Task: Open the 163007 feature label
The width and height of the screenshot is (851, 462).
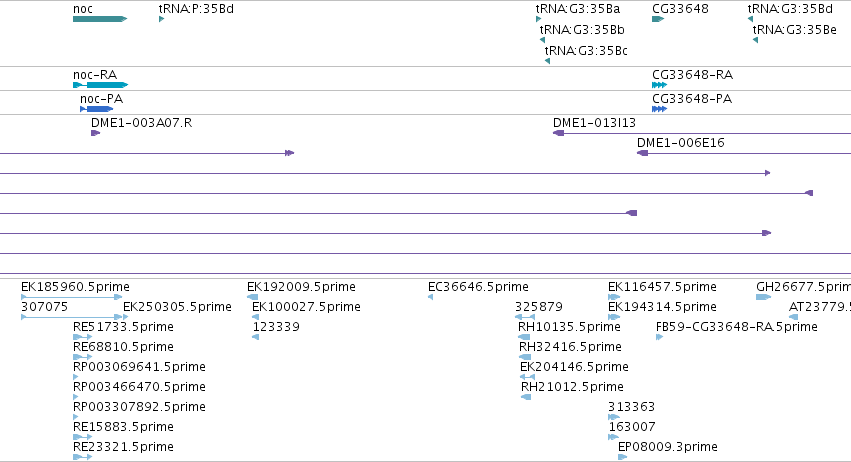Action: click(x=632, y=427)
